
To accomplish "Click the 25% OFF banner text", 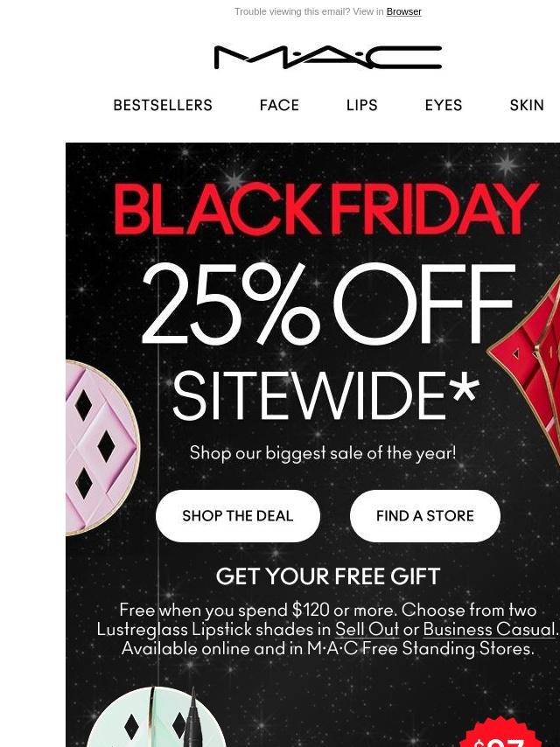I will click(x=329, y=304).
